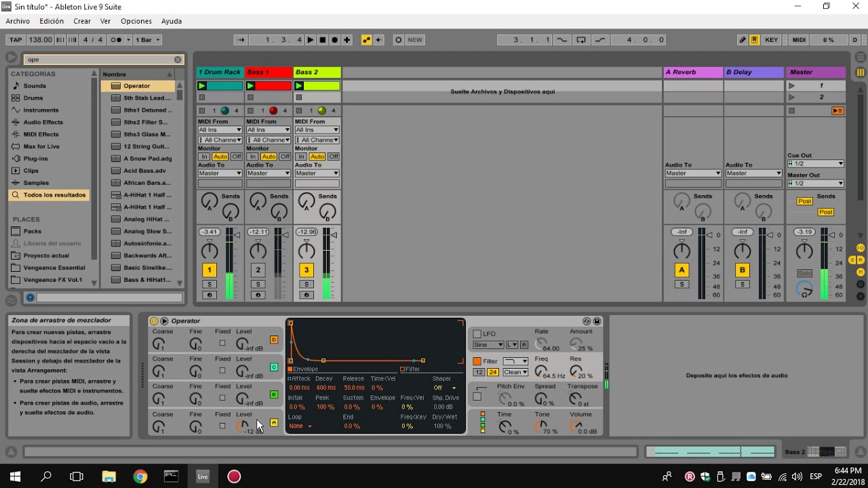The image size is (868, 488).
Task: Solo the Bass 1 track
Action: point(258,285)
